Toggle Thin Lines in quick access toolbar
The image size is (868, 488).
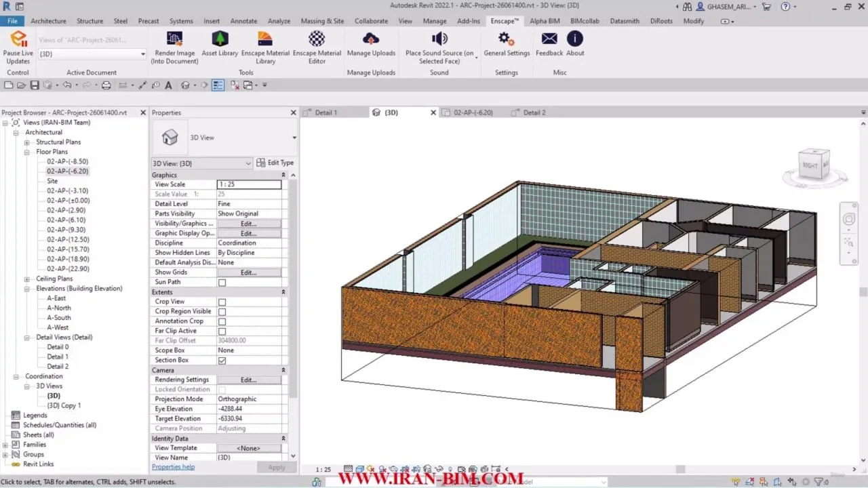(218, 85)
